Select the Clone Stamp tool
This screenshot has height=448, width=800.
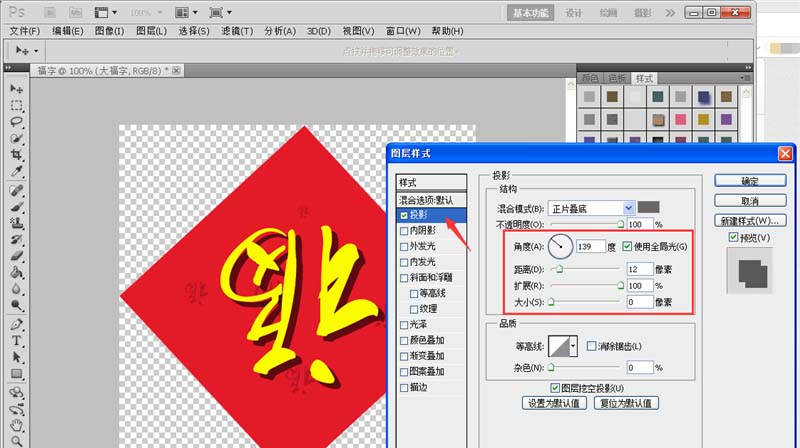16,223
